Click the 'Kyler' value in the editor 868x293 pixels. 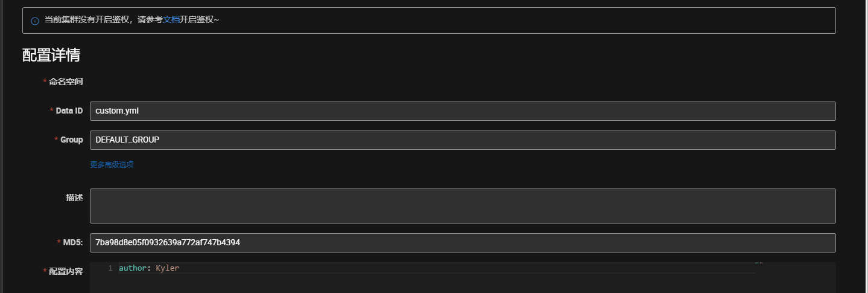(x=167, y=268)
